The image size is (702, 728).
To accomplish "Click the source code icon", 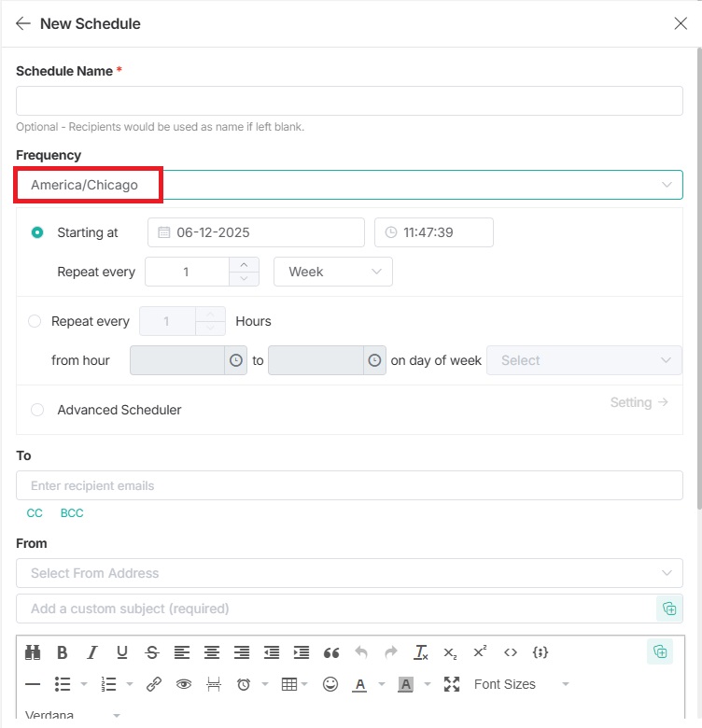I will (x=510, y=652).
